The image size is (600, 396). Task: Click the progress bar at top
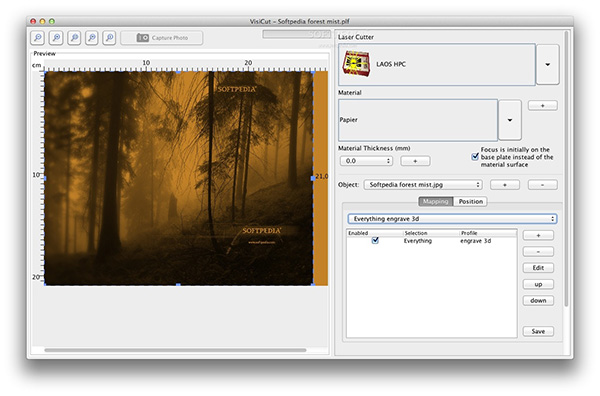click(x=297, y=34)
